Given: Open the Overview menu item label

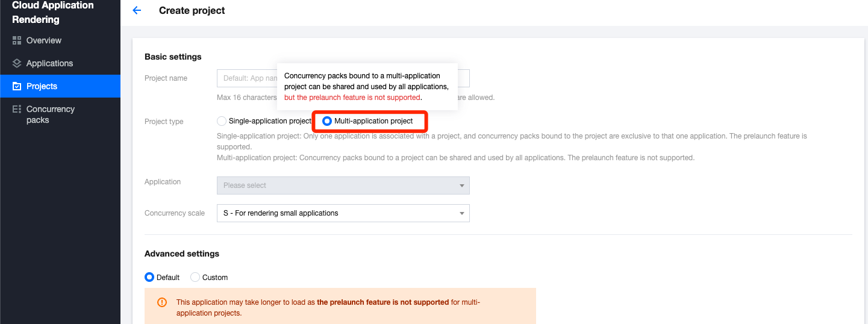Looking at the screenshot, I should pos(44,40).
